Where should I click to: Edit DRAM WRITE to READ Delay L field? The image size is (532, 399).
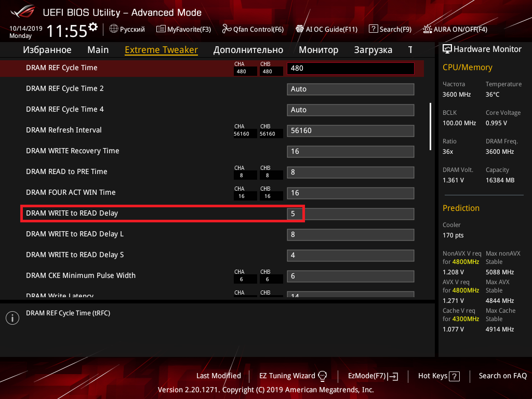pyautogui.click(x=351, y=235)
